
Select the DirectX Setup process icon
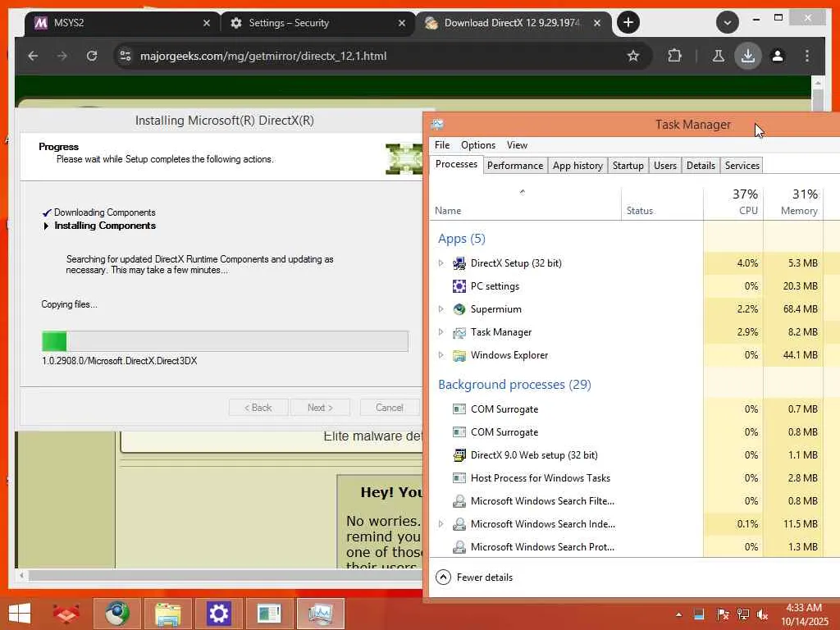click(x=459, y=263)
